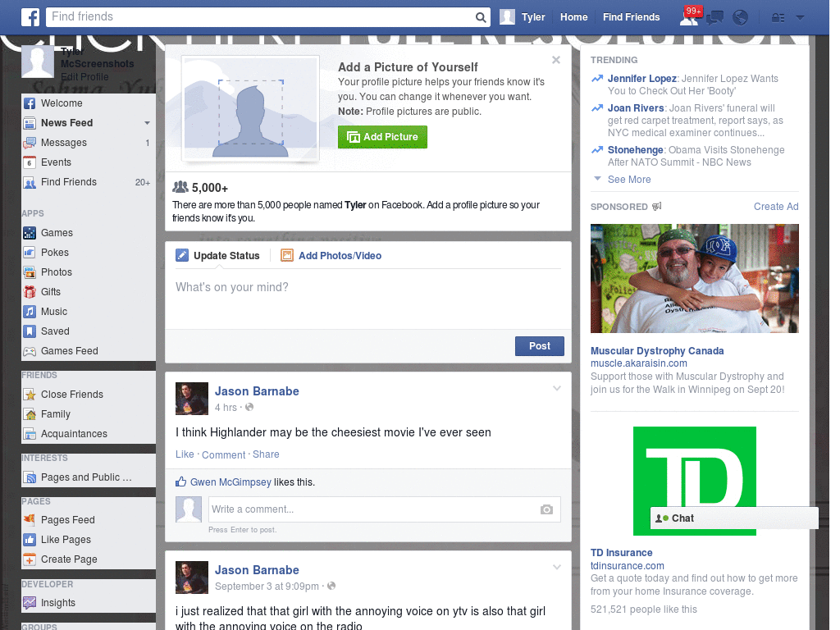Click in the Find friends search field

tap(260, 17)
